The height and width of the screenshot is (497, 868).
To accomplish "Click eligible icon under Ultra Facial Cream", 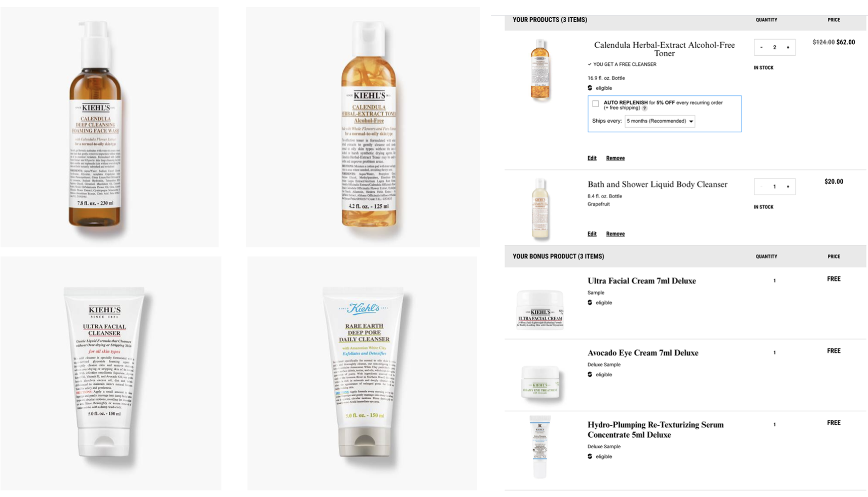I will pyautogui.click(x=590, y=302).
